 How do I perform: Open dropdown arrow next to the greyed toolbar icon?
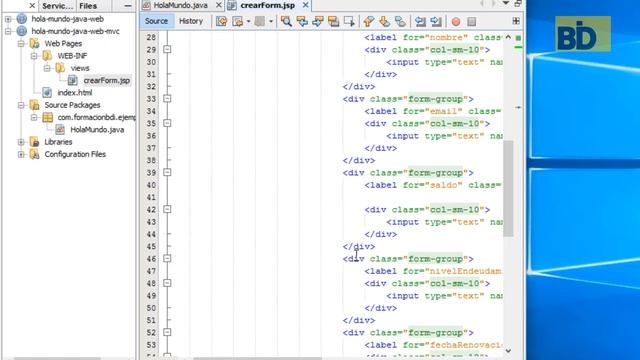coord(271,21)
